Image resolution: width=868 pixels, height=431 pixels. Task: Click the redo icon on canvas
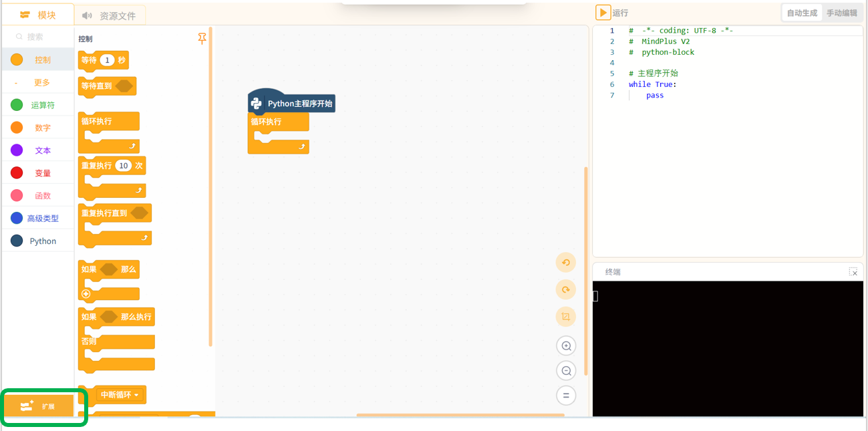(x=566, y=289)
